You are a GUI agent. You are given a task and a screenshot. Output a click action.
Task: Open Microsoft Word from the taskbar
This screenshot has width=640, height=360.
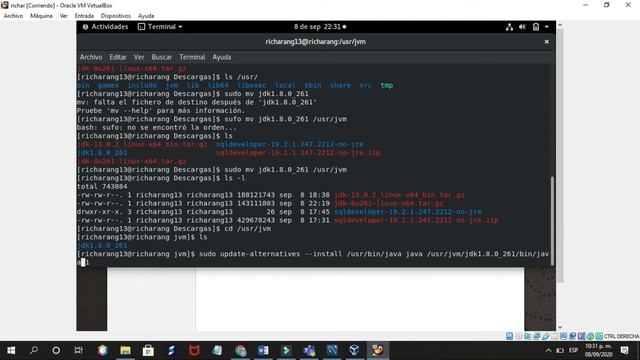pyautogui.click(x=263, y=350)
